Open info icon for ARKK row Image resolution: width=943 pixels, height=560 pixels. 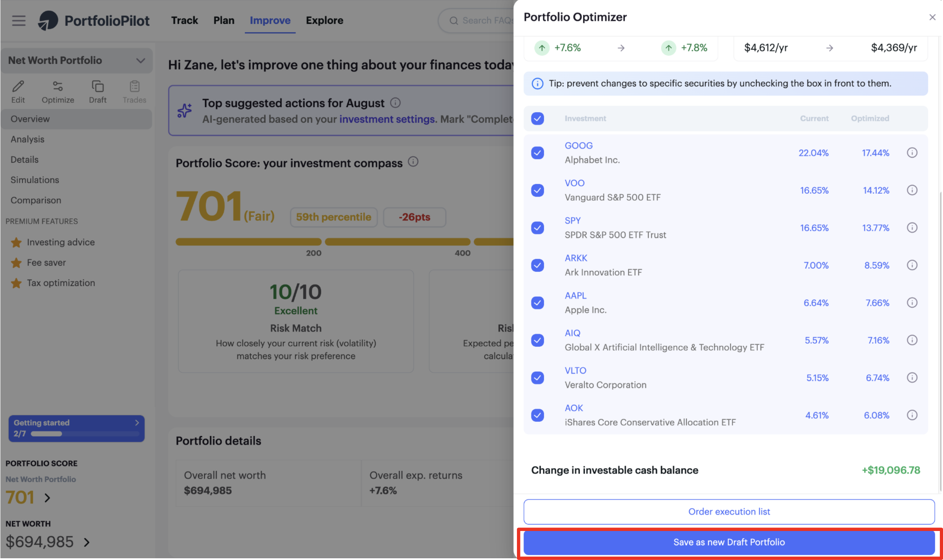(x=912, y=265)
